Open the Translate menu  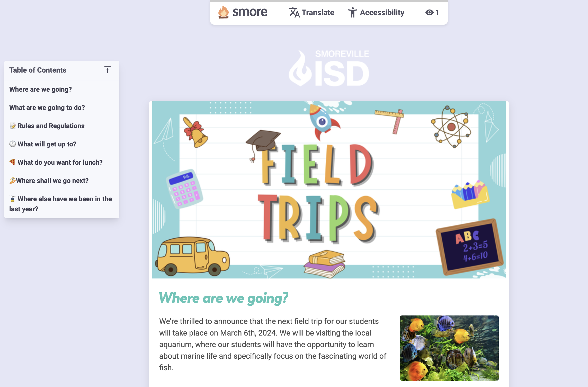(x=318, y=12)
